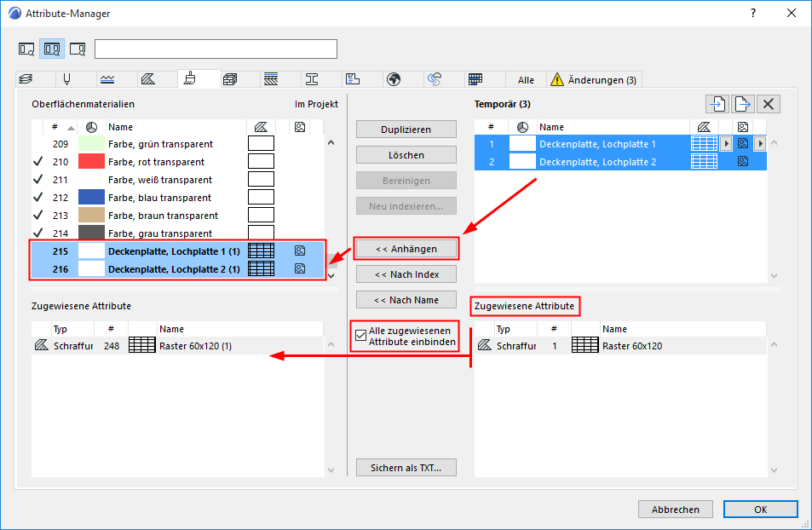The width and height of the screenshot is (812, 530).
Task: Click the help question mark button
Action: tap(753, 13)
